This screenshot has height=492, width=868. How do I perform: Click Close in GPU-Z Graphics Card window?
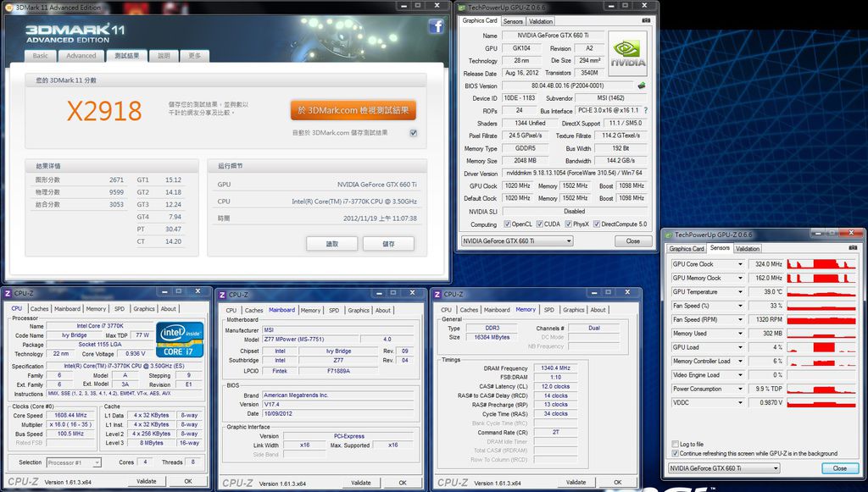(632, 241)
